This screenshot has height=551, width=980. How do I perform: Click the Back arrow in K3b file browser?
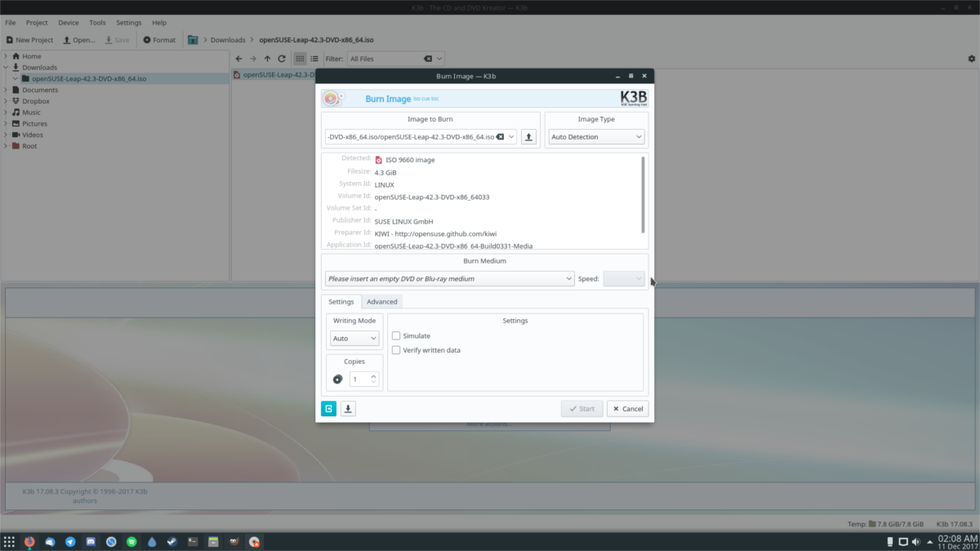pos(238,59)
